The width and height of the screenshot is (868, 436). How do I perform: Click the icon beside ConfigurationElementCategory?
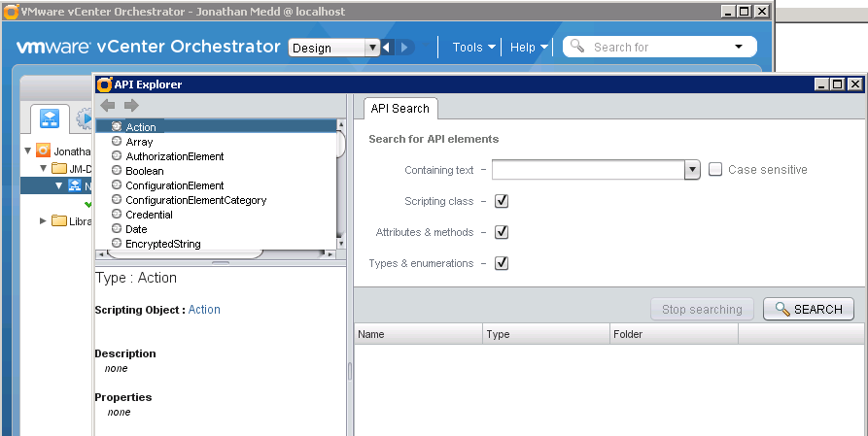[117, 199]
